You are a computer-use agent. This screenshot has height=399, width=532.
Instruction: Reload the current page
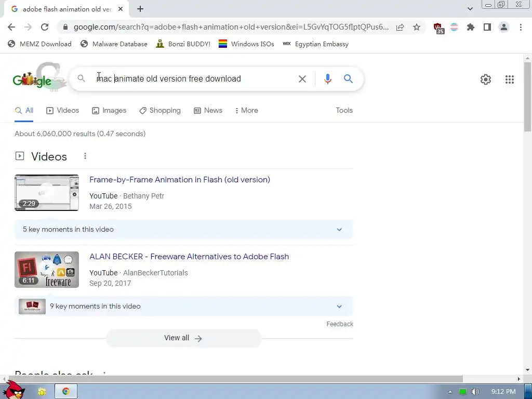point(45,27)
